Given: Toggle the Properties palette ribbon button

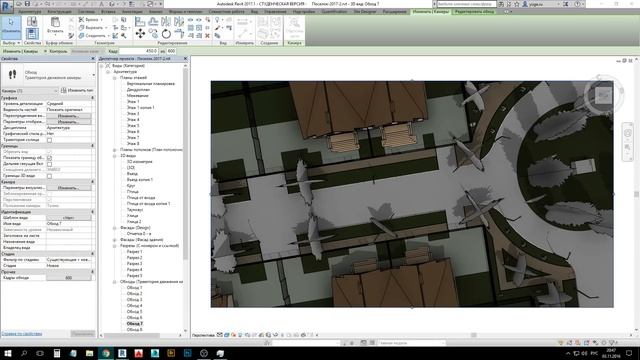Looking at the screenshot, I should [x=32, y=33].
